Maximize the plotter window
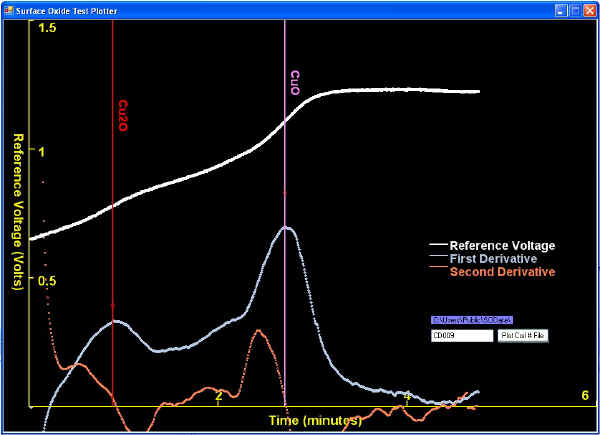The width and height of the screenshot is (600, 435). 575,9
